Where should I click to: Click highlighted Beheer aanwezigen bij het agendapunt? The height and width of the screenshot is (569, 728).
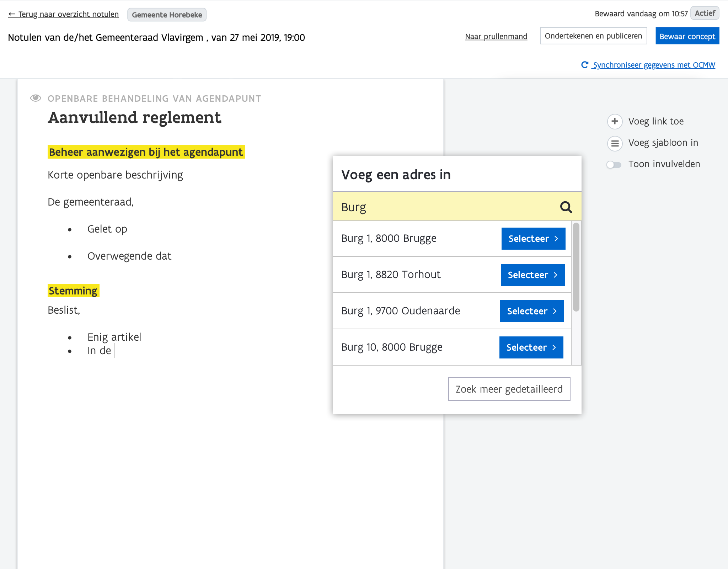pos(146,152)
